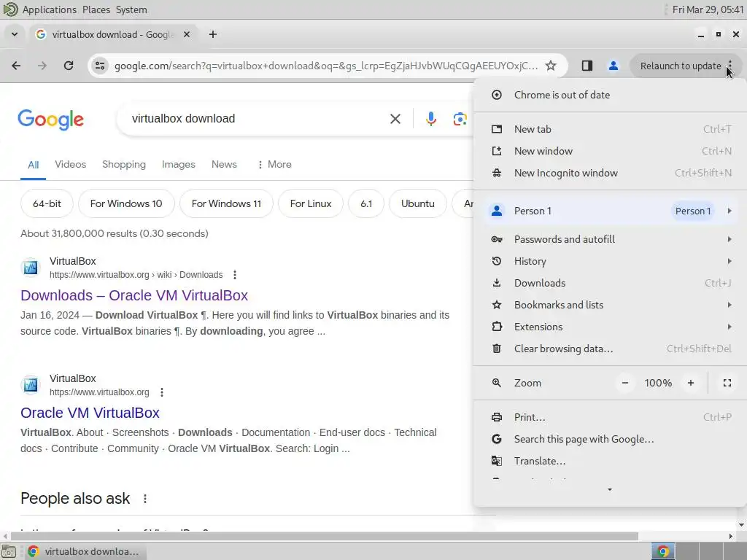Expand Passwords and autofill submenu

point(610,239)
